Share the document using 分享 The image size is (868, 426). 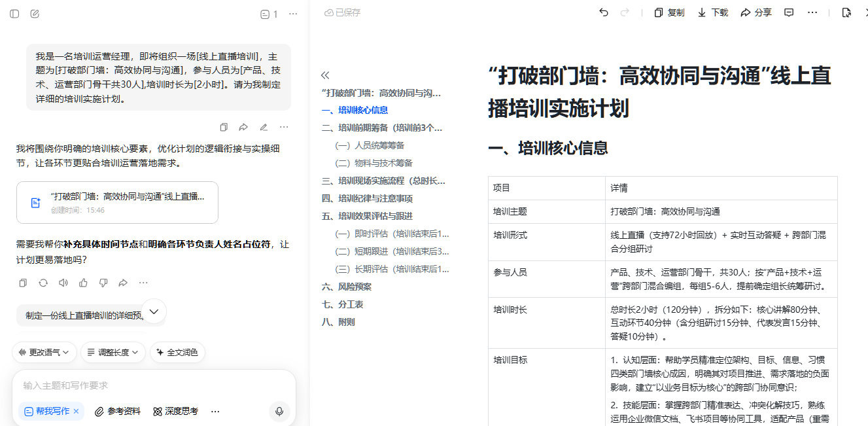pyautogui.click(x=755, y=12)
